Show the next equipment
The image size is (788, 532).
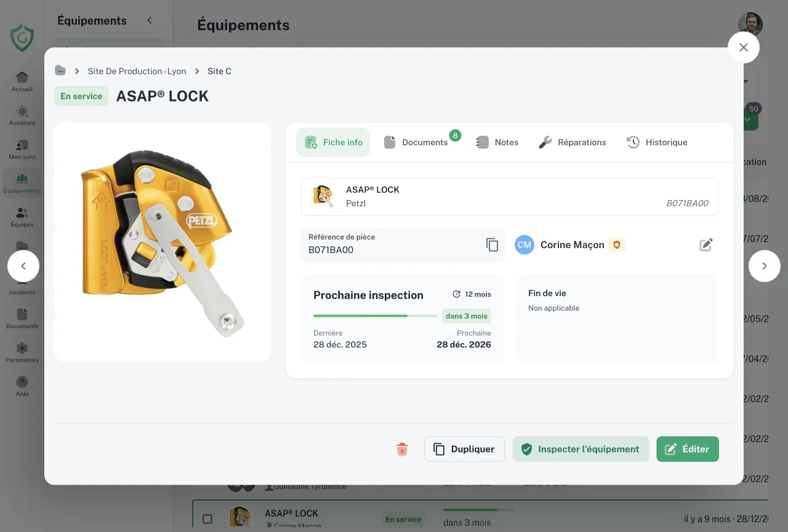765,266
